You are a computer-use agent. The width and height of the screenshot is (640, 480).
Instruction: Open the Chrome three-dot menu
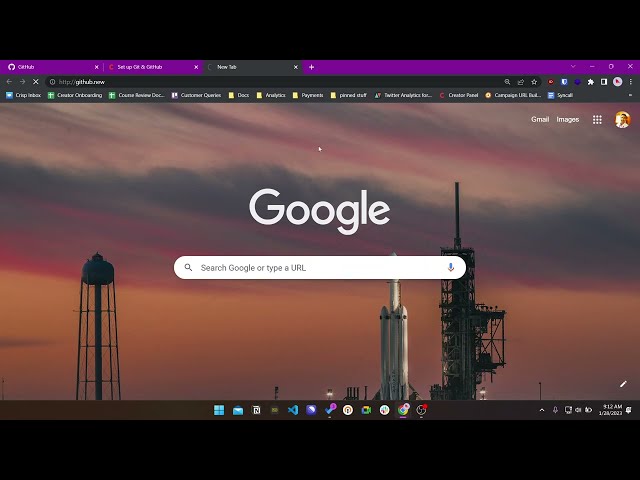coord(631,82)
